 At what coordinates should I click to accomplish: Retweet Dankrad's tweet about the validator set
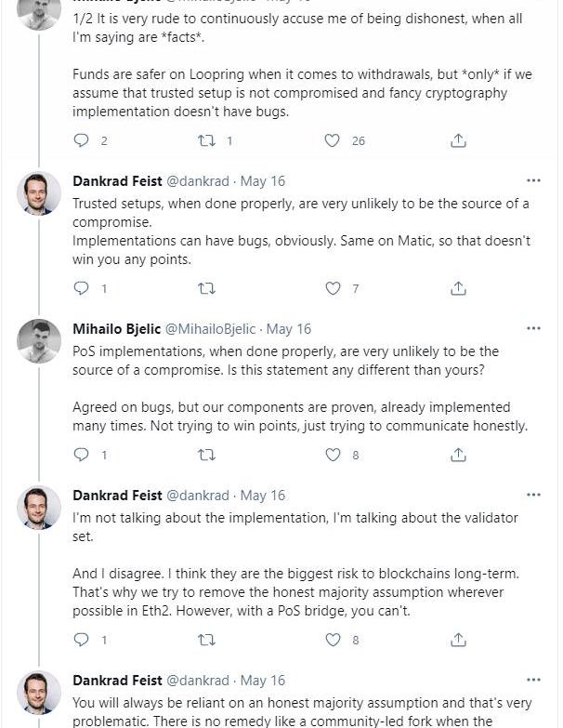tap(207, 640)
